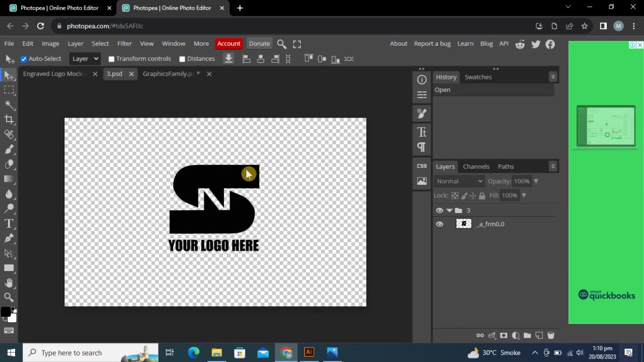Screen dimensions: 644x362
Task: Open the Filter menu
Action: point(124,44)
